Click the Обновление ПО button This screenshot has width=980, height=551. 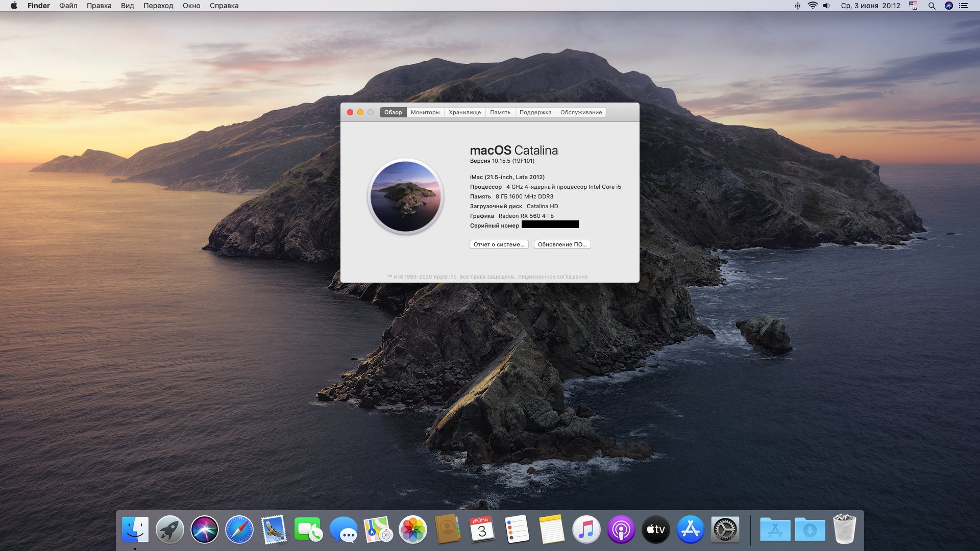point(562,244)
